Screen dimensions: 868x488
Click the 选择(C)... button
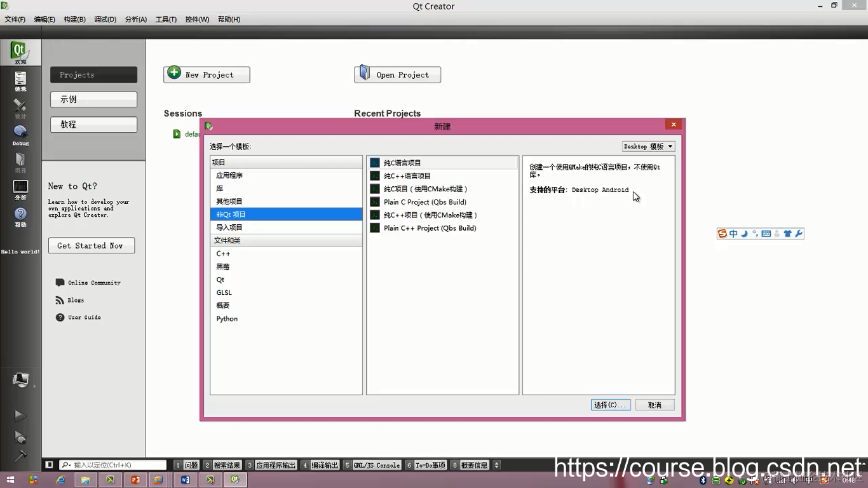tap(611, 405)
